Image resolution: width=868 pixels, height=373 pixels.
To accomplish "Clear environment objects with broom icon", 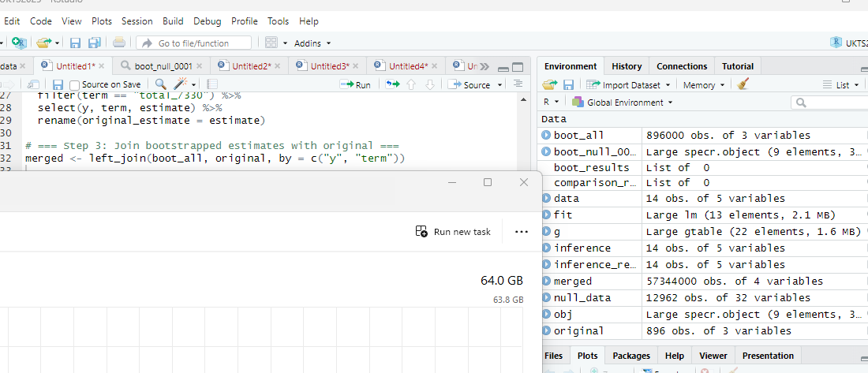I will tap(743, 84).
